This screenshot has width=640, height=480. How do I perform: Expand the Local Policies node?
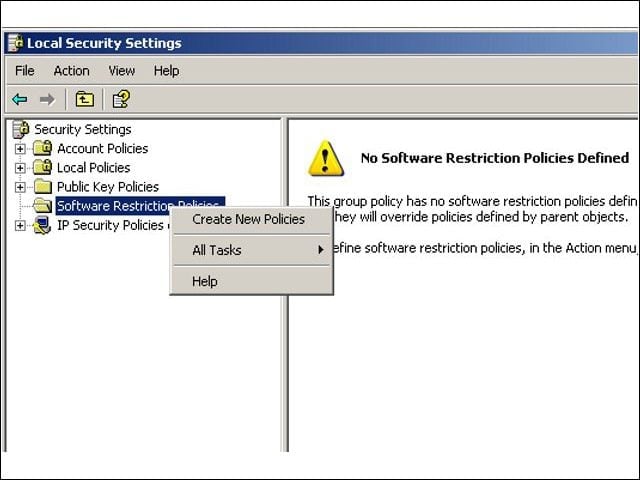[x=20, y=168]
